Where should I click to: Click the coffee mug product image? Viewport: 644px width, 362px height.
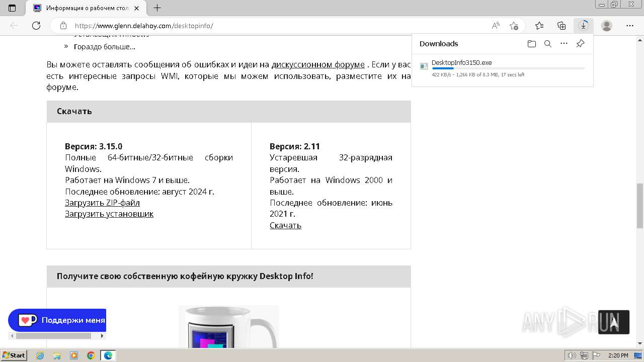[x=228, y=327]
